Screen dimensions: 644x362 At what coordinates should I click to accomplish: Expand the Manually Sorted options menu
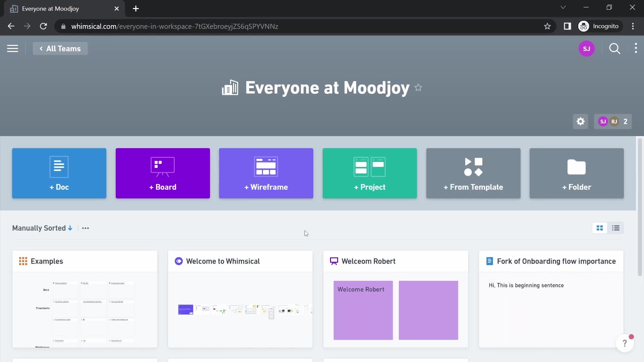[x=86, y=228]
